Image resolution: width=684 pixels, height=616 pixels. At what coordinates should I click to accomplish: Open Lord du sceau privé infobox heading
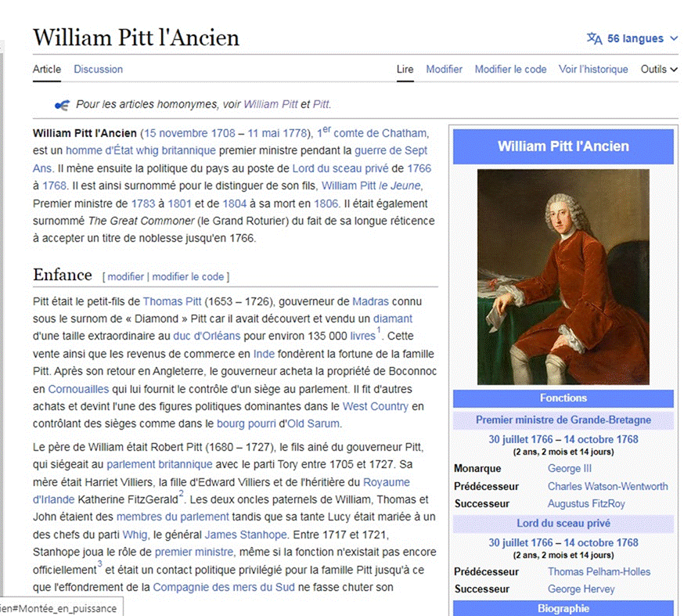[x=563, y=524]
